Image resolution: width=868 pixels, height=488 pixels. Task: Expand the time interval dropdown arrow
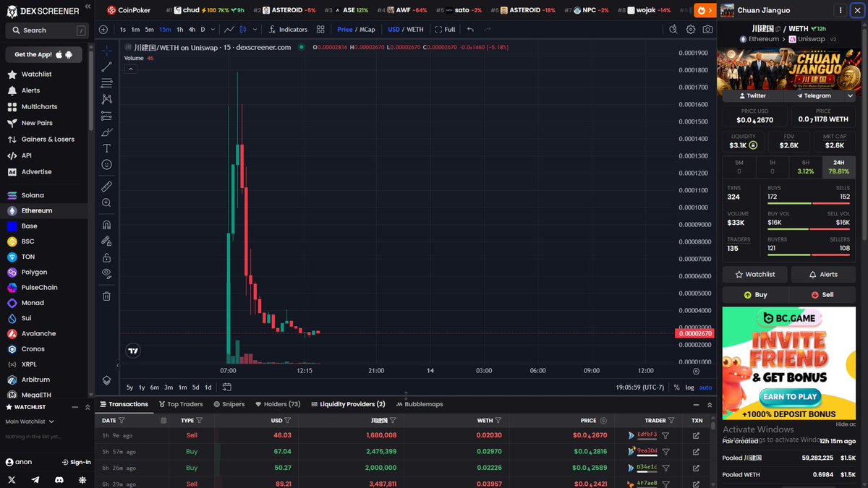pos(213,30)
